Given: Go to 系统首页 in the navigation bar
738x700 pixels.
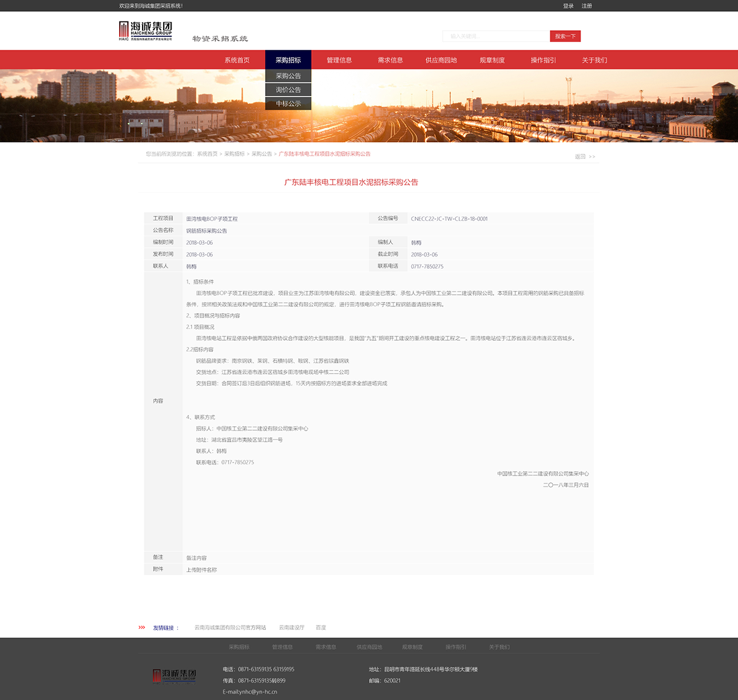Looking at the screenshot, I should coord(237,60).
